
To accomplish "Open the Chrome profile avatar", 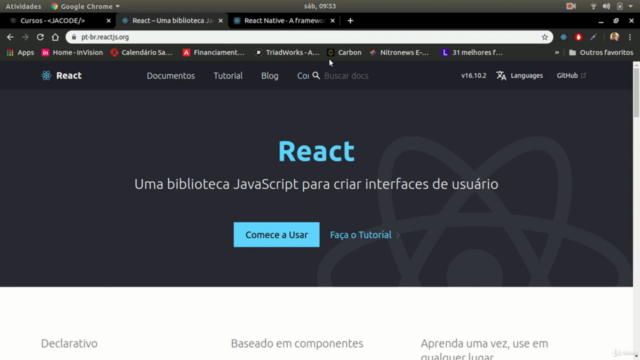I will coord(614,37).
